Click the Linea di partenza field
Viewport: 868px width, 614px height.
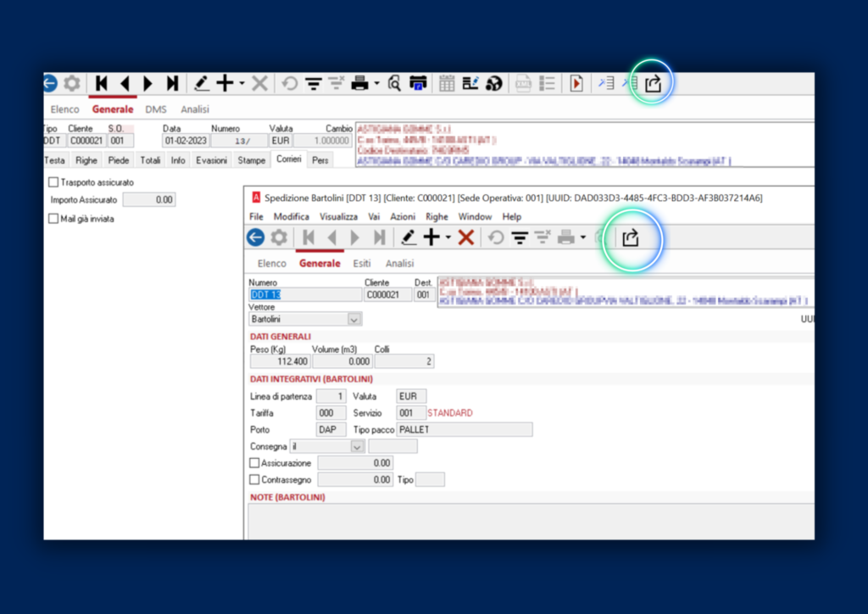pos(331,396)
